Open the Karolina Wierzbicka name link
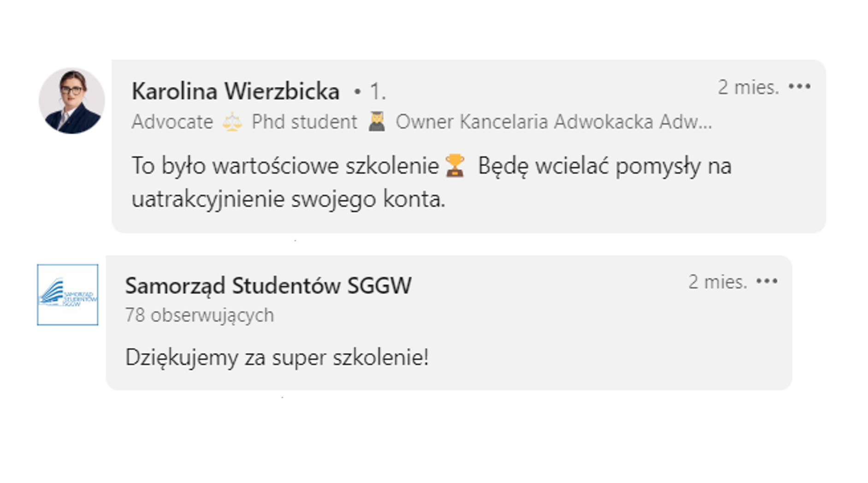 236,91
